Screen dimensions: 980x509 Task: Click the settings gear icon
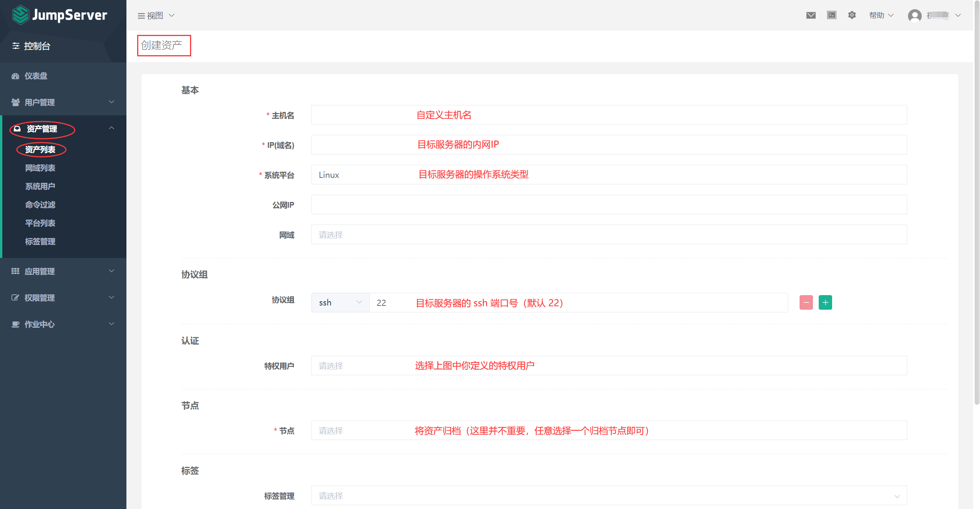click(x=852, y=15)
